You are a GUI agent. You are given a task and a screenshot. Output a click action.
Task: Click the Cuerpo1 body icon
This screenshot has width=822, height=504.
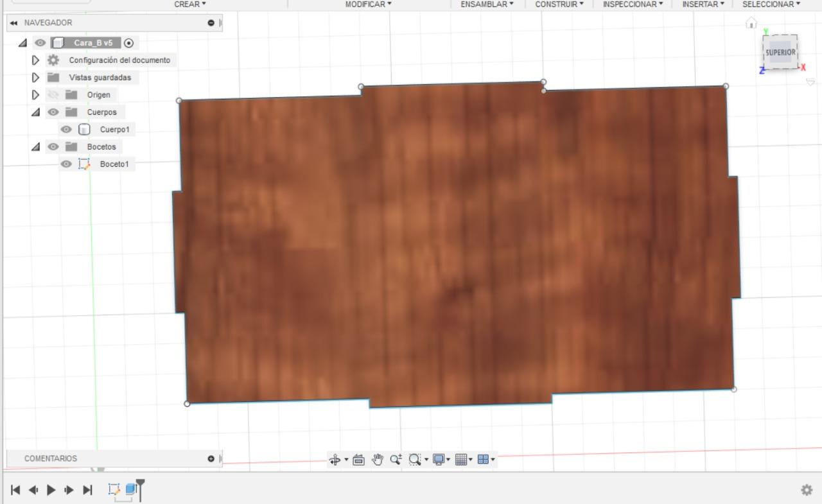84,130
